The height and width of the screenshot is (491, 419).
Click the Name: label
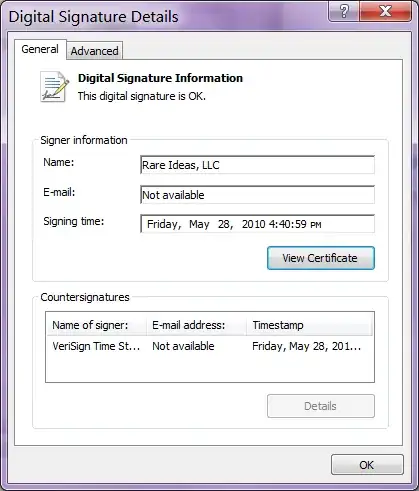(59, 162)
